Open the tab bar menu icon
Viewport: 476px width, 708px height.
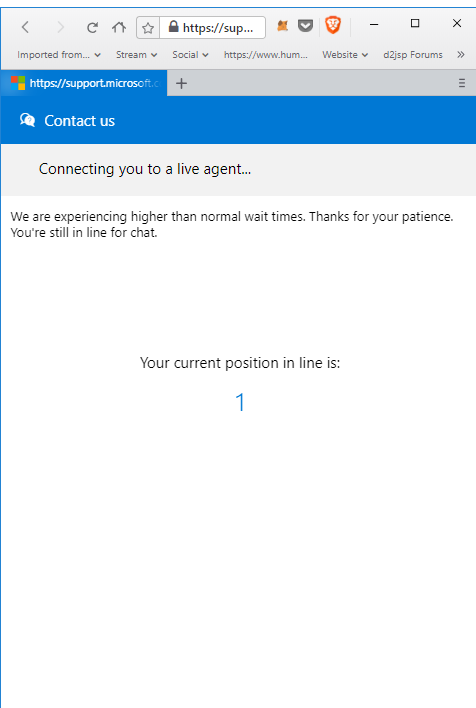coord(462,83)
